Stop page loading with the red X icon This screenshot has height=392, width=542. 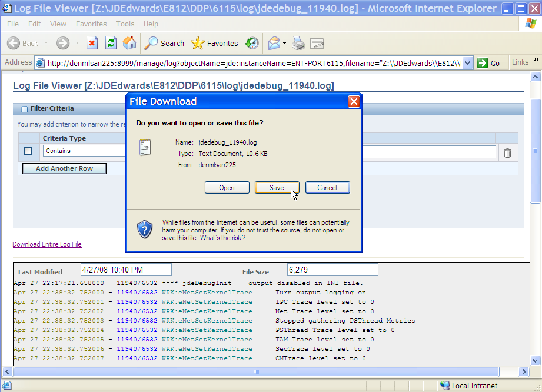[92, 43]
